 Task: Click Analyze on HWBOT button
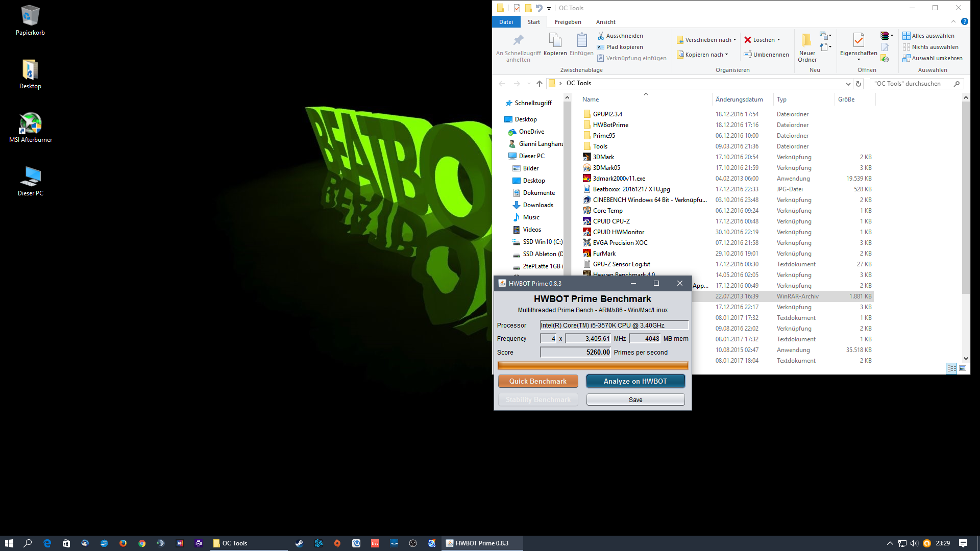[635, 381]
